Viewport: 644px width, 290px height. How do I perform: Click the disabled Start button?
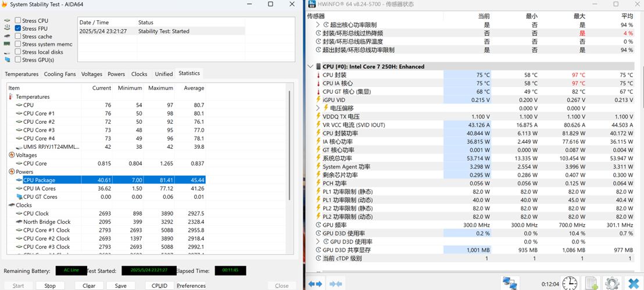pyautogui.click(x=18, y=285)
